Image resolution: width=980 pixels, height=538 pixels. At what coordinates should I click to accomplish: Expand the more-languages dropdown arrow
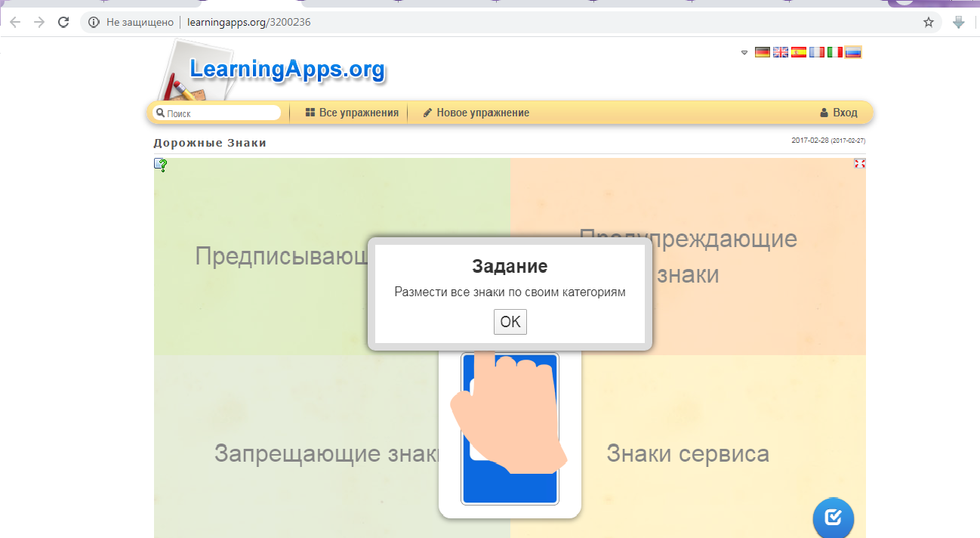click(x=744, y=52)
